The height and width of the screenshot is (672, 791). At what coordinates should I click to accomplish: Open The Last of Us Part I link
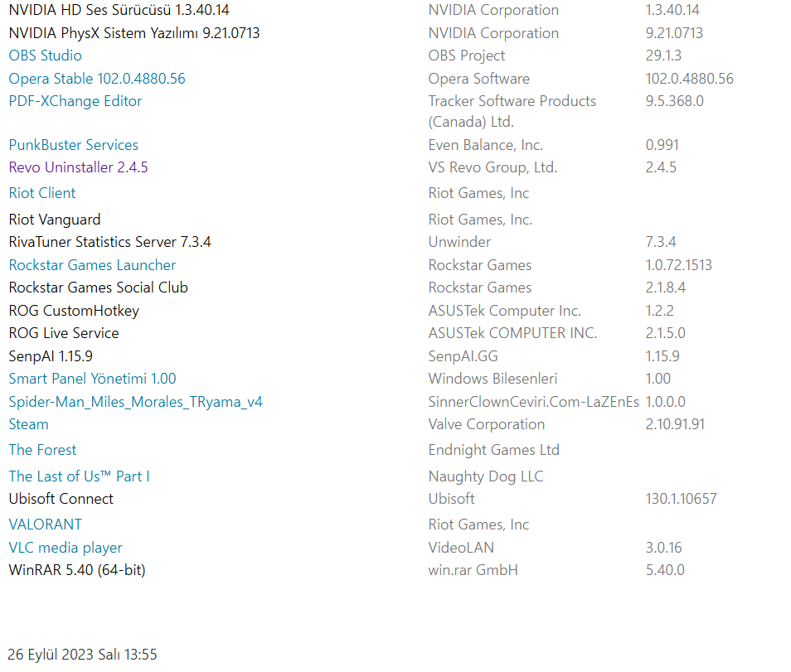80,476
